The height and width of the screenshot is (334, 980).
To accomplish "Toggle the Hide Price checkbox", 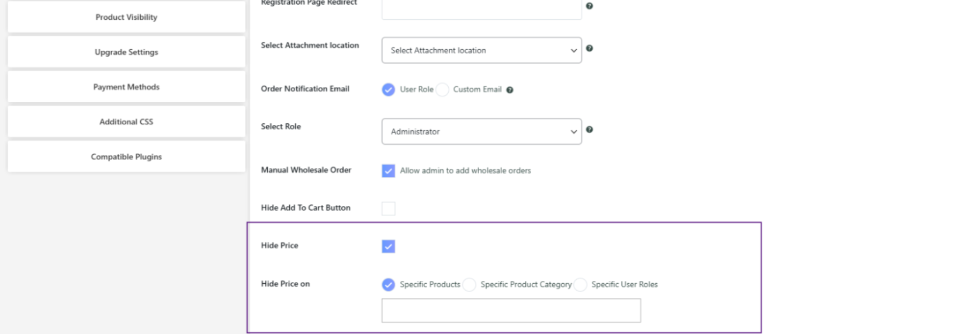I will pos(389,246).
